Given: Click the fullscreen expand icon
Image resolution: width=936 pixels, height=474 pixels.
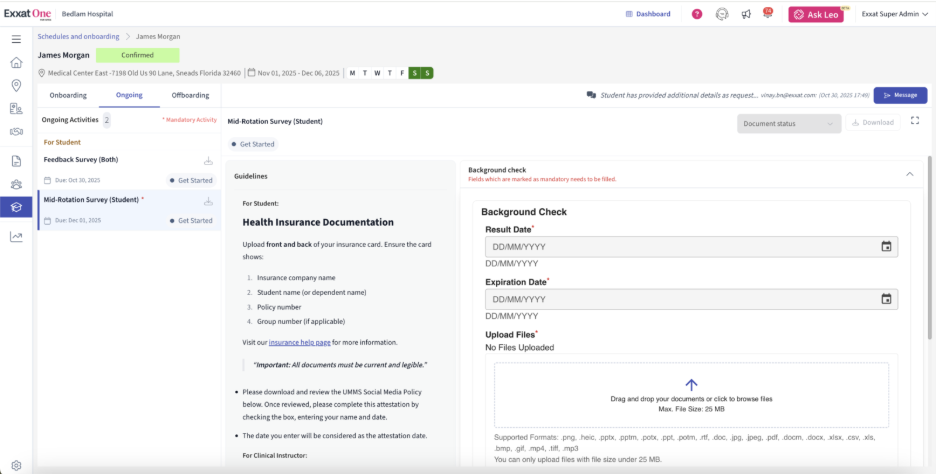Looking at the screenshot, I should (915, 122).
